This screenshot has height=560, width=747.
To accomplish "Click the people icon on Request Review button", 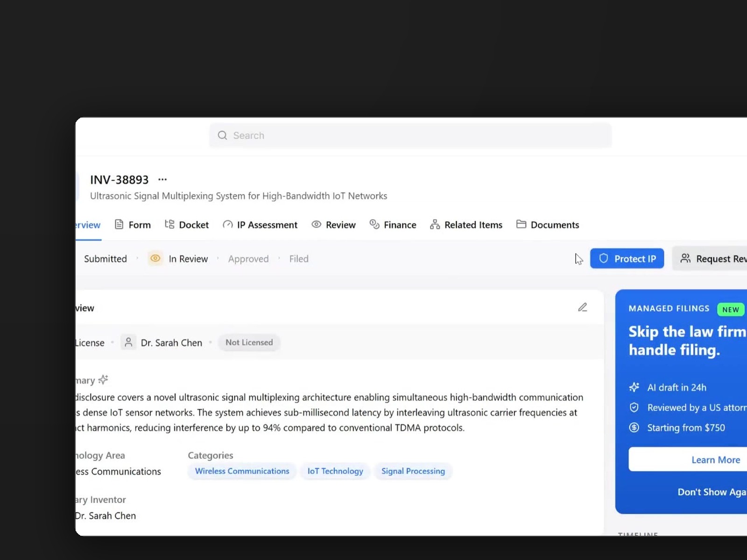I will (x=685, y=259).
